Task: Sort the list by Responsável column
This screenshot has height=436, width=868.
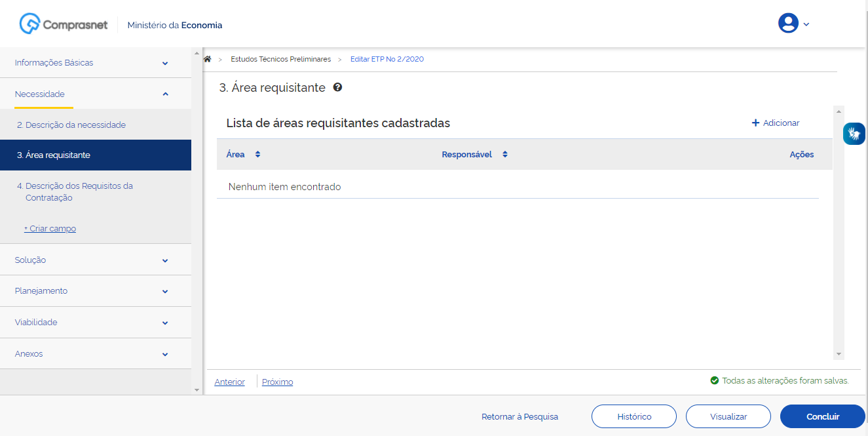Action: point(504,155)
